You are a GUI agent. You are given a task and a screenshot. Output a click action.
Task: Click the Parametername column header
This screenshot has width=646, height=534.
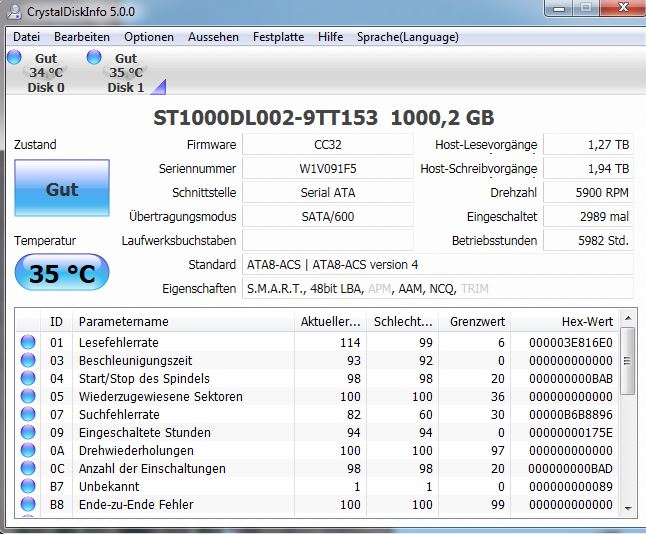point(183,321)
